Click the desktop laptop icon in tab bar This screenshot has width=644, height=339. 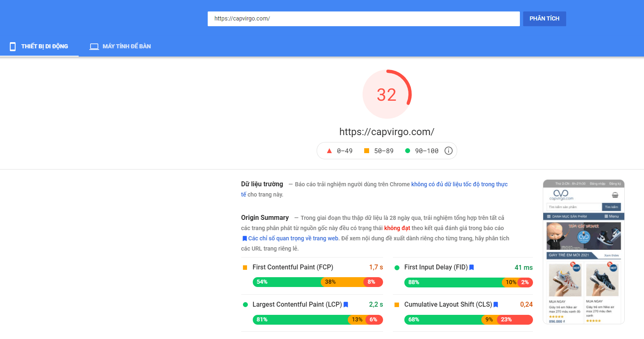[x=94, y=47]
